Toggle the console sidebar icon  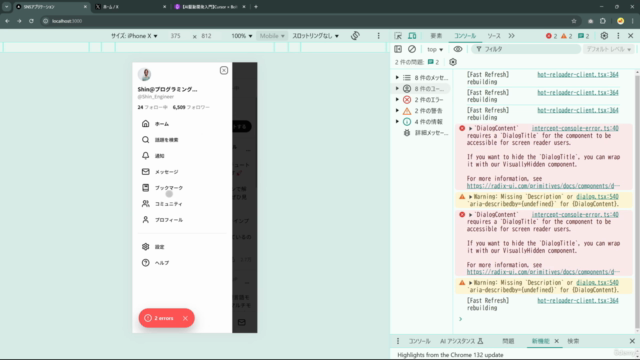tap(398, 49)
